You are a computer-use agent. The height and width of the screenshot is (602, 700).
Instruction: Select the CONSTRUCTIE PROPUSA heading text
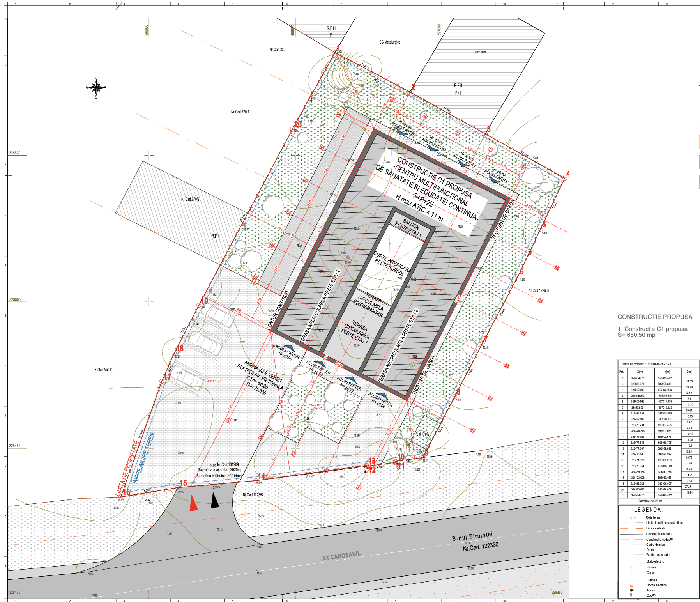click(x=655, y=317)
